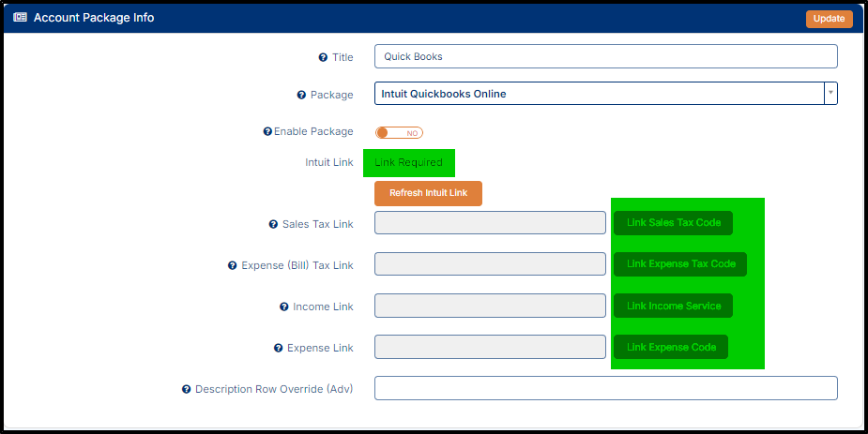Click the Expense Link help icon
This screenshot has width=868, height=434.
point(279,349)
